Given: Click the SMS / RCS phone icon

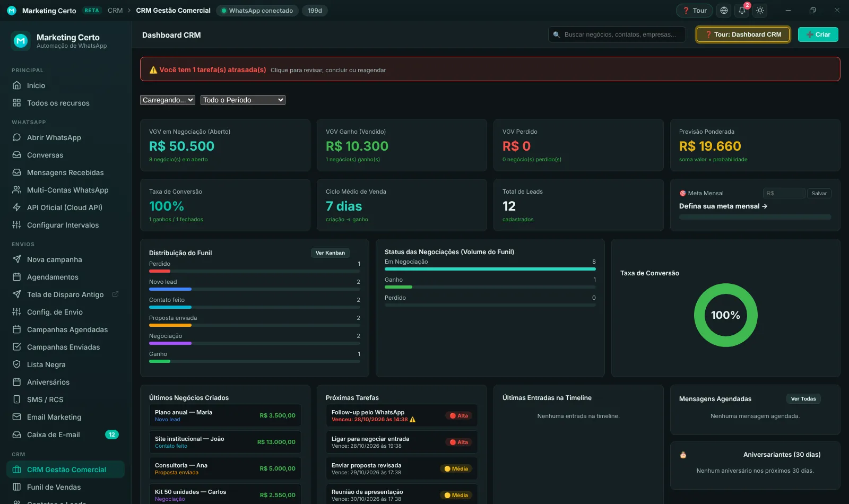Looking at the screenshot, I should [16, 399].
